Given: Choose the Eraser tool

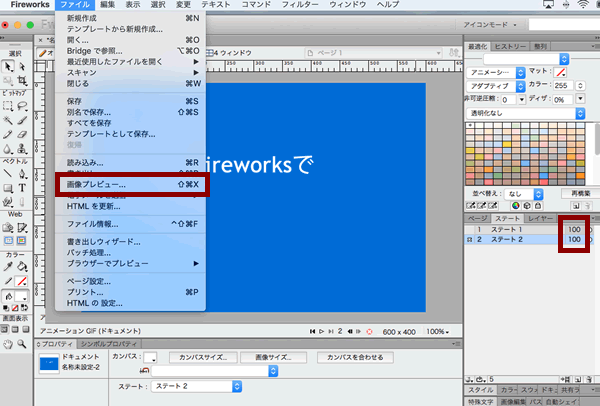Looking at the screenshot, I should [x=22, y=134].
